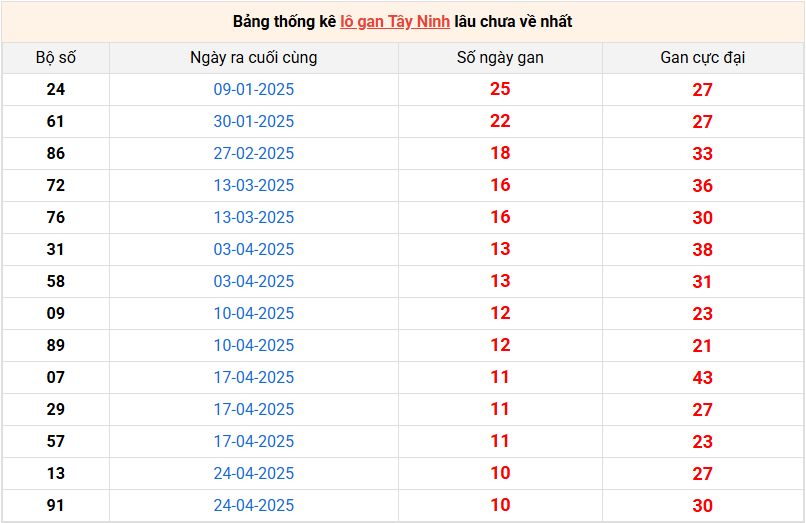806x523 pixels.
Task: Click max gan value 27 in row 24
Action: pyautogui.click(x=702, y=90)
